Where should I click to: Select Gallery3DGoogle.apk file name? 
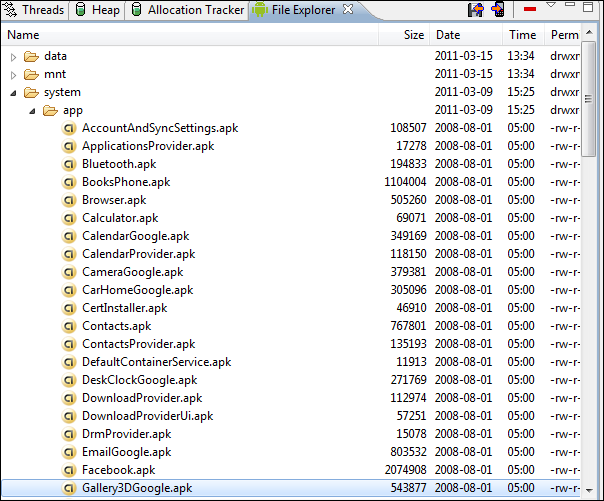tap(137, 488)
